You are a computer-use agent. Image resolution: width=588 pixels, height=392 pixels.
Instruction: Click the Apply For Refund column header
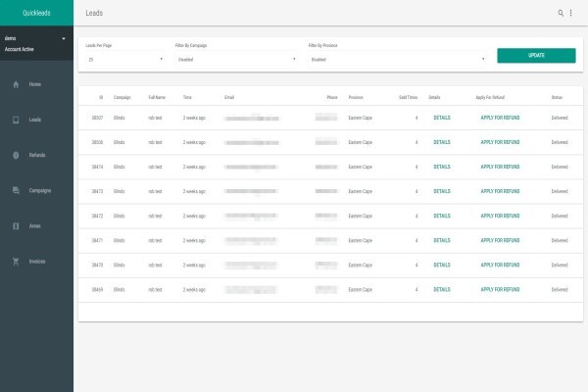click(x=490, y=97)
